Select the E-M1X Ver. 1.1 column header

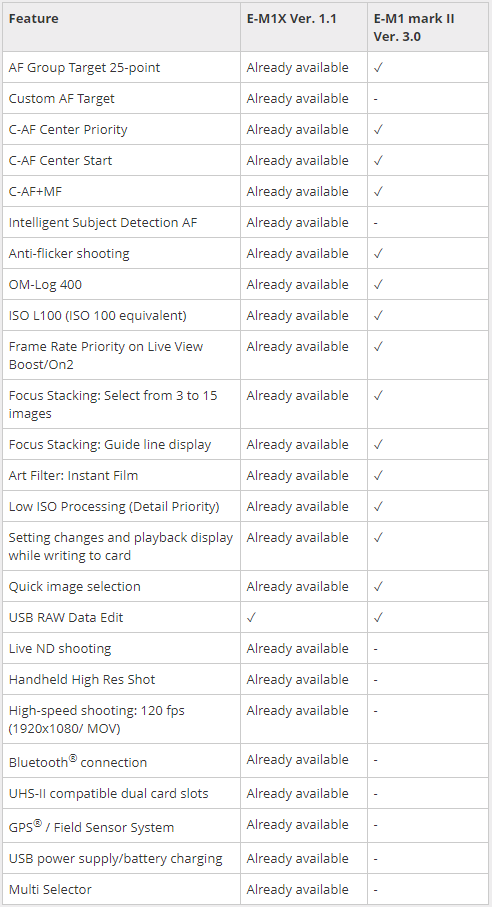coord(304,27)
